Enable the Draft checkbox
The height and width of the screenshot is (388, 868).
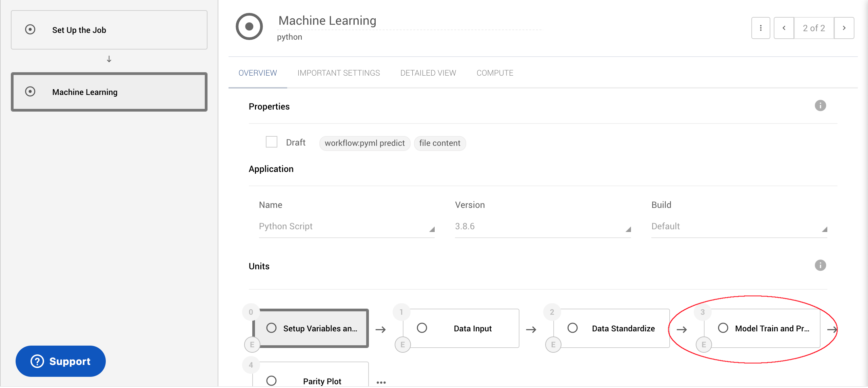[x=271, y=142]
